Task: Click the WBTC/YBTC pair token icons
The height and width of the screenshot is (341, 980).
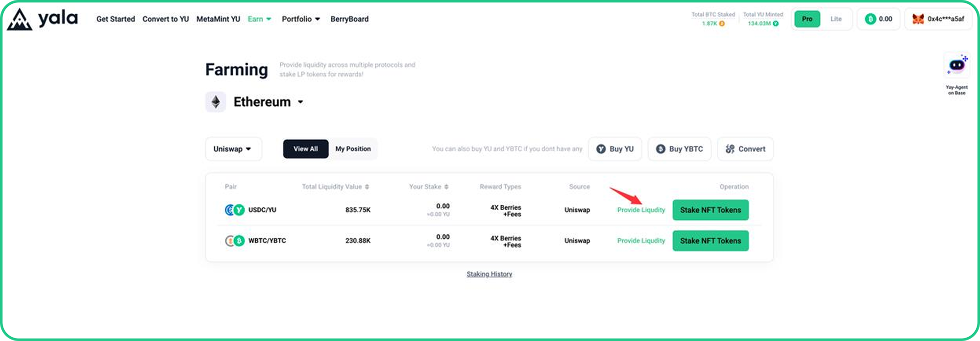Action: click(234, 241)
